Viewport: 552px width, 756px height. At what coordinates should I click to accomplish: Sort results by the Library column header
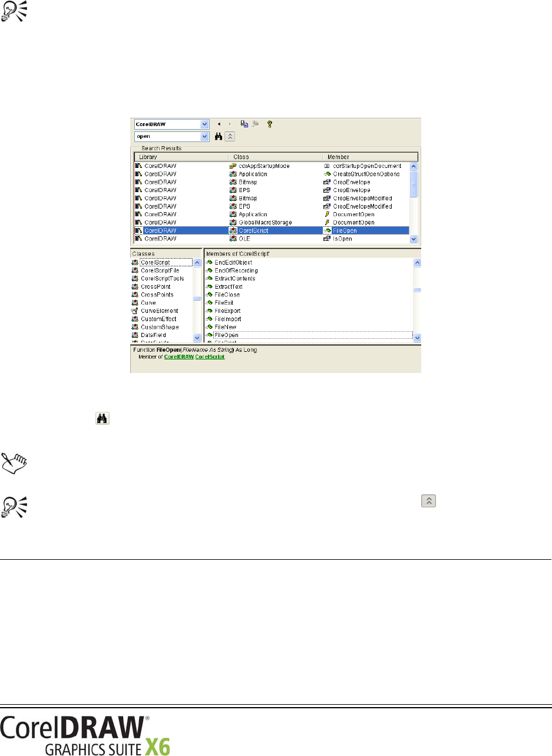[x=181, y=157]
